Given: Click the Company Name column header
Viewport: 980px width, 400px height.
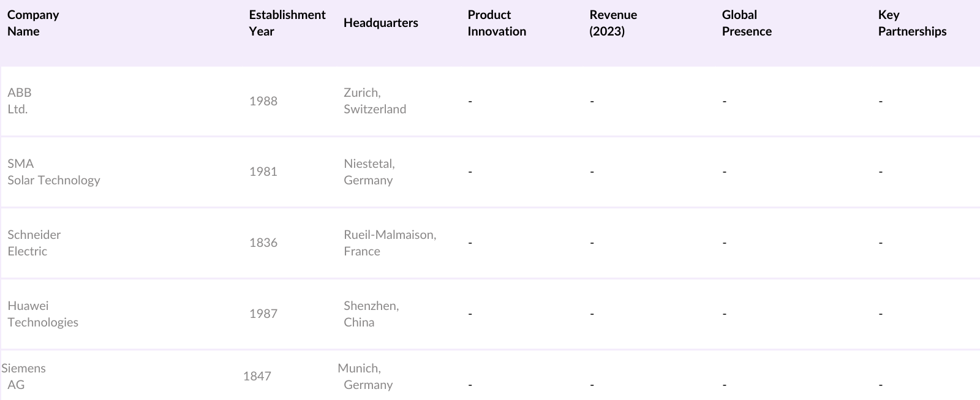Looking at the screenshot, I should [33, 23].
